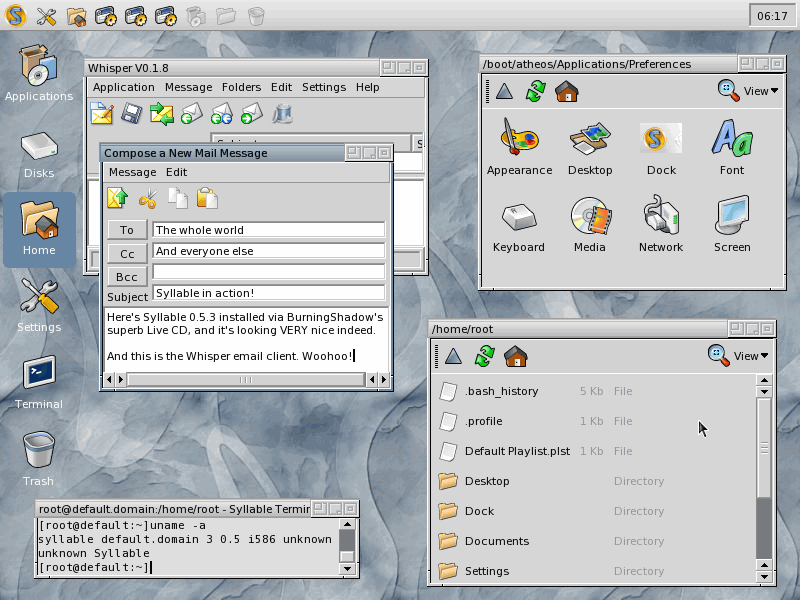Click into the empty Bcc field
The image size is (800, 600).
coord(268,271)
